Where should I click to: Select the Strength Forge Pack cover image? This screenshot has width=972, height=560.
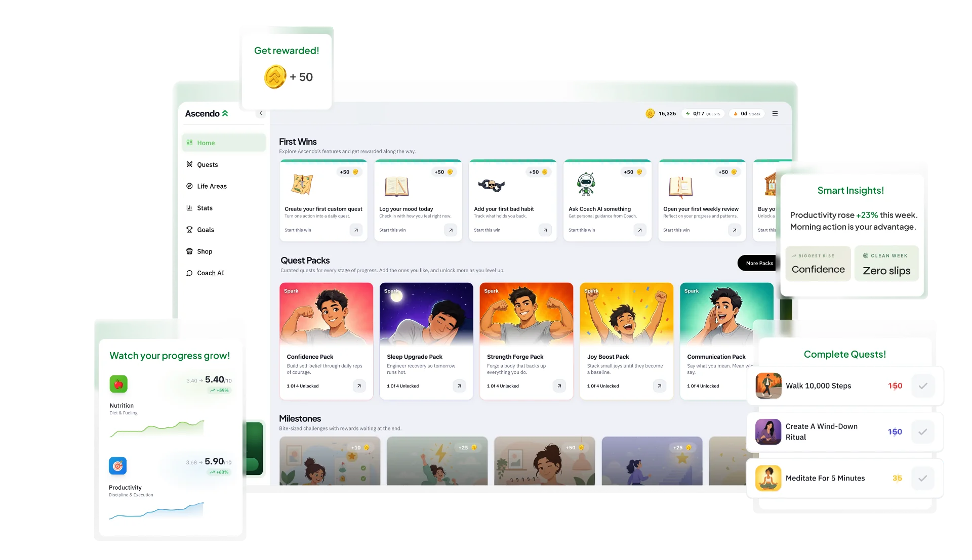coord(526,314)
